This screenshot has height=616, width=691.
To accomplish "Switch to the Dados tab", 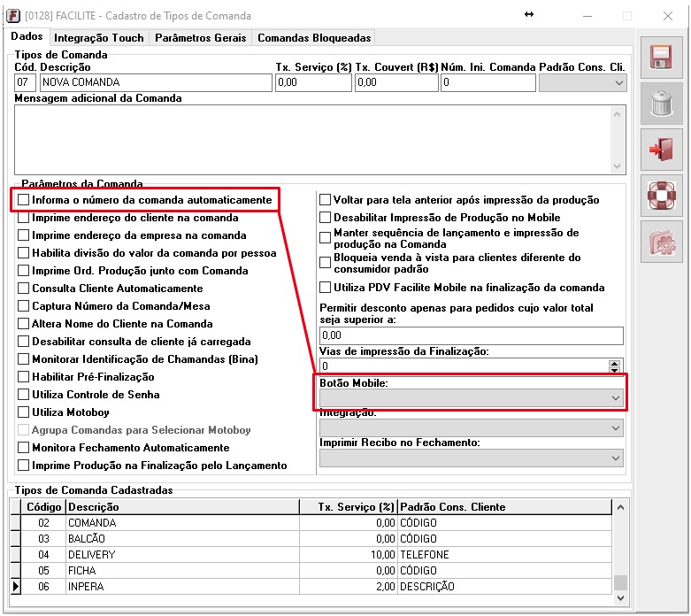I will [x=27, y=36].
